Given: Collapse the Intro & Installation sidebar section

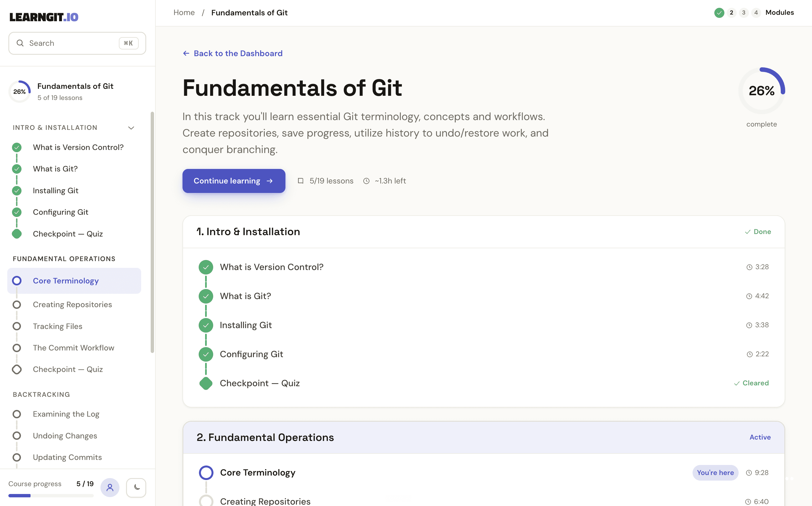Looking at the screenshot, I should coord(131,128).
